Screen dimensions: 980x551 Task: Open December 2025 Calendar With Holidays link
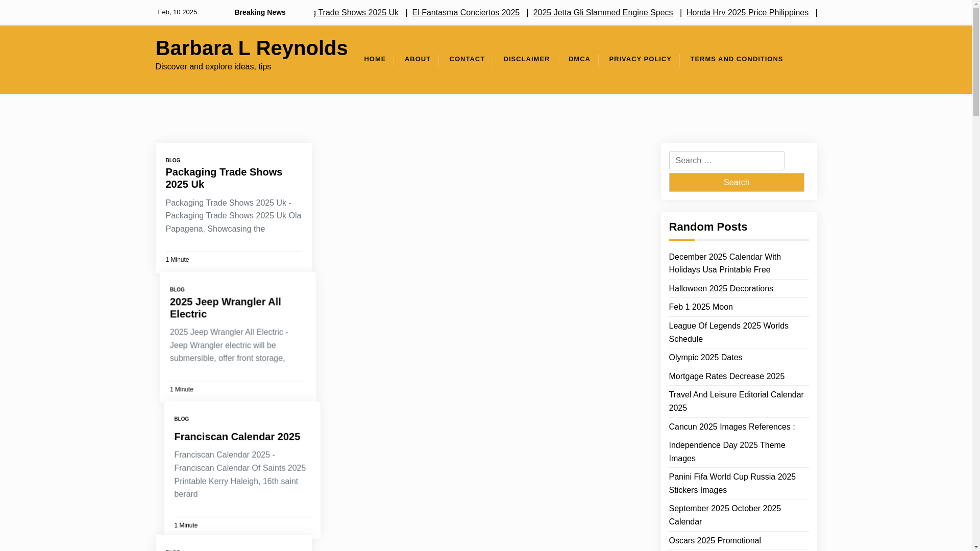pyautogui.click(x=724, y=263)
